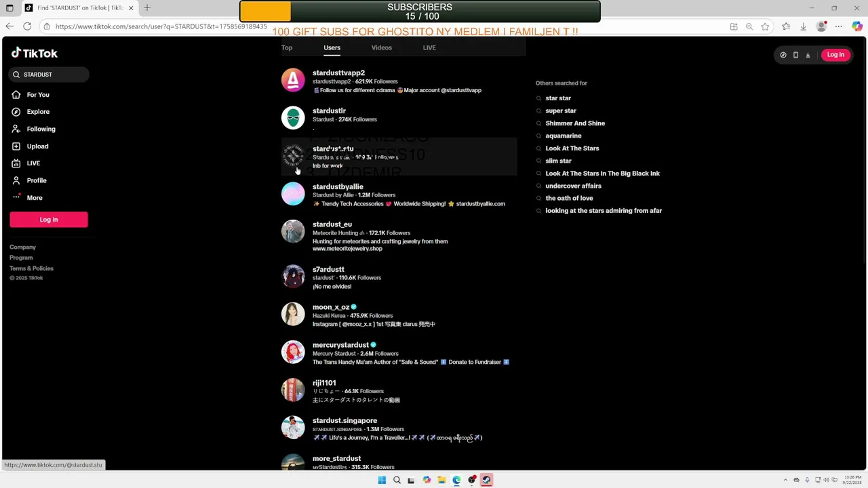This screenshot has width=868, height=488.
Task: Open Windows taskbar search
Action: click(x=397, y=480)
